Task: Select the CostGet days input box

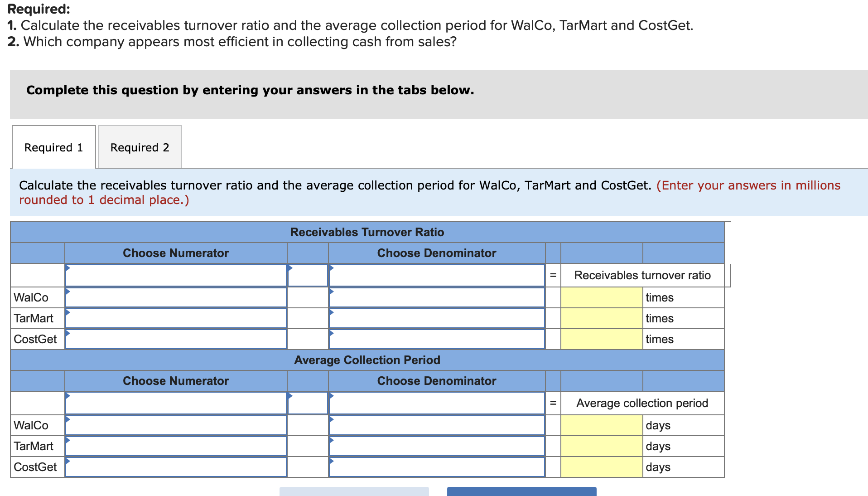Action: [x=601, y=467]
